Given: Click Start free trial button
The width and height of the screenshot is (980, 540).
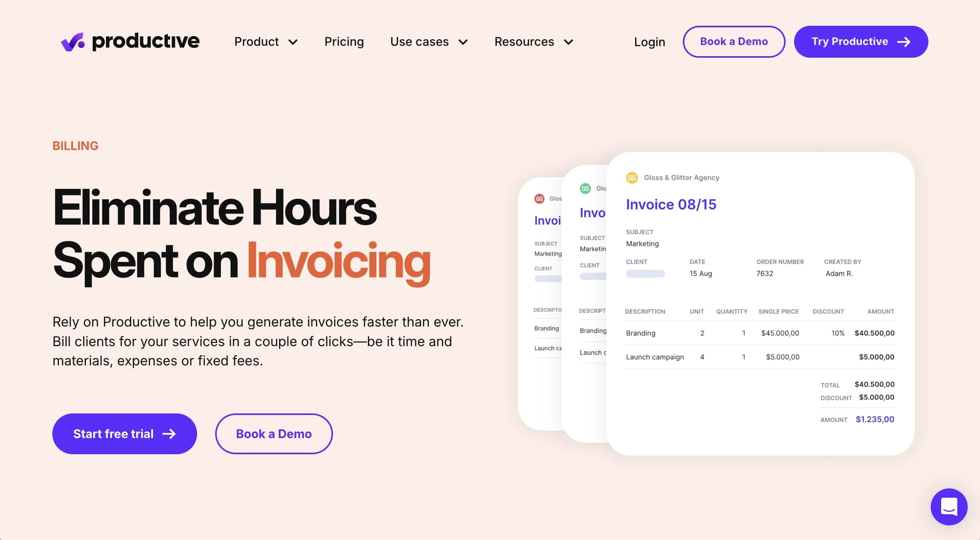Looking at the screenshot, I should click(x=124, y=433).
